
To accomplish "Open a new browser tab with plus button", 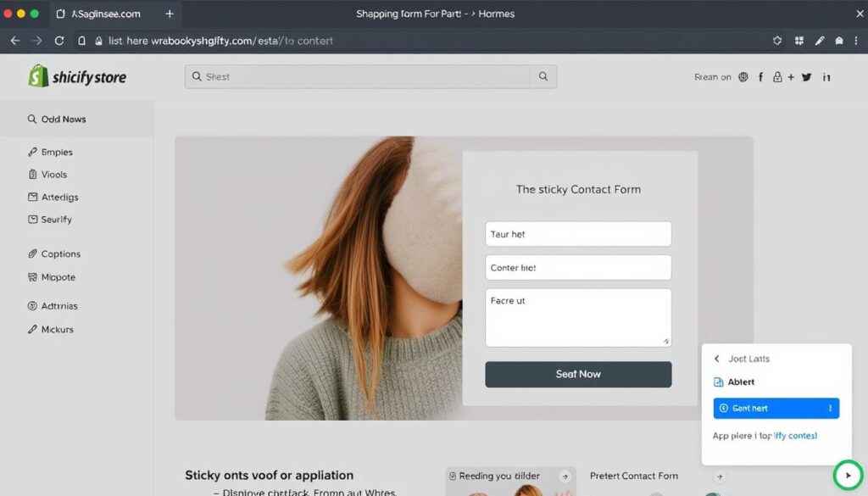I will click(x=170, y=14).
